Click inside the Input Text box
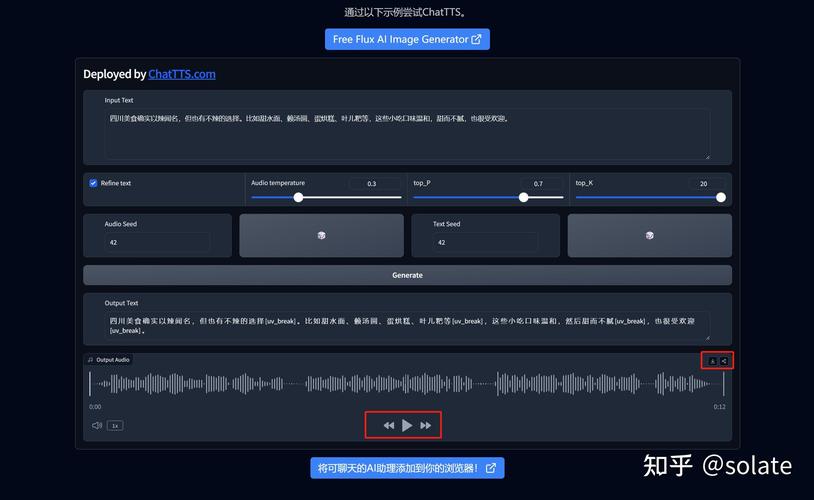The width and height of the screenshot is (814, 500). [407, 133]
